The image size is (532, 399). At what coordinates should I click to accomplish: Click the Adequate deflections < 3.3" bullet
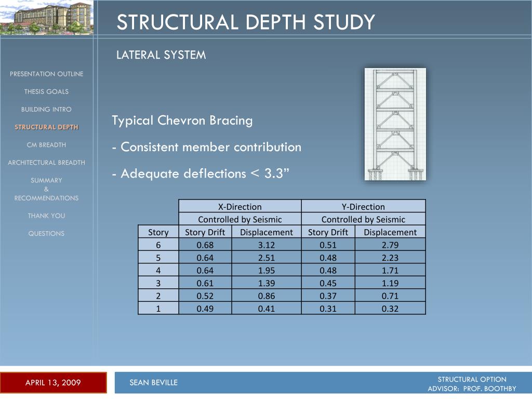pyautogui.click(x=201, y=174)
